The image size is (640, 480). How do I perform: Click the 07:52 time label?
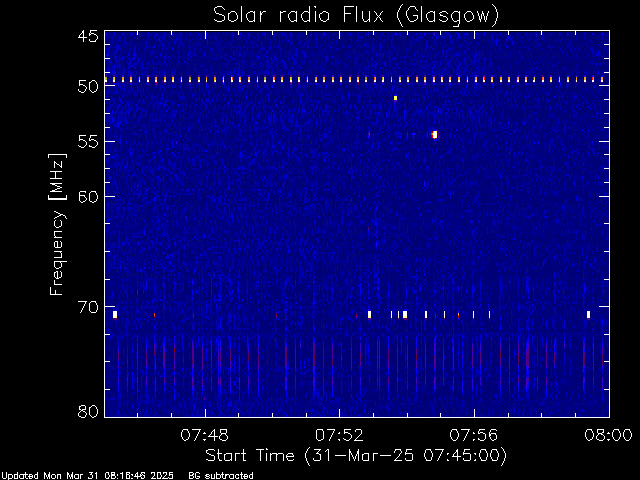click(339, 435)
